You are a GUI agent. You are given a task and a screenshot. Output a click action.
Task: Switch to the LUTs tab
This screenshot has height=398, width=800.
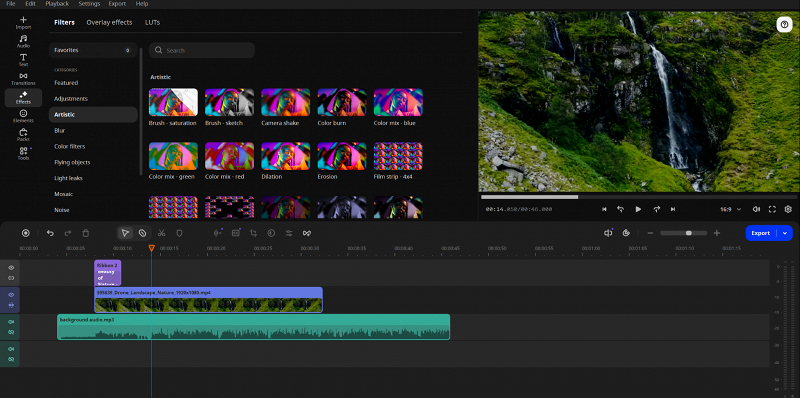153,22
